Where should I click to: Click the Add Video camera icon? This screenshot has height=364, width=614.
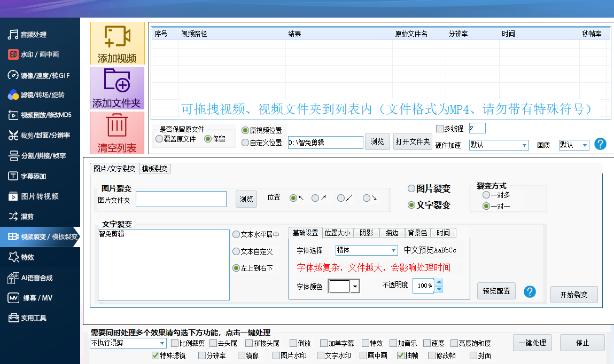point(117,36)
